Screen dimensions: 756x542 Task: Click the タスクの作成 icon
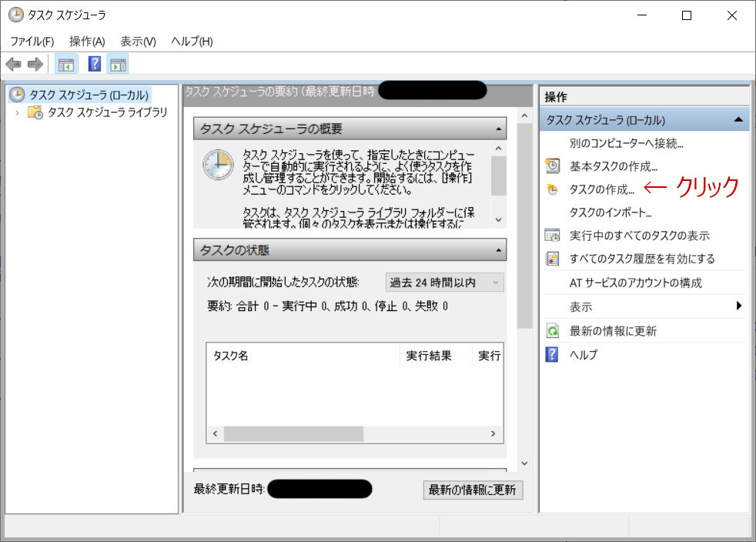(552, 189)
